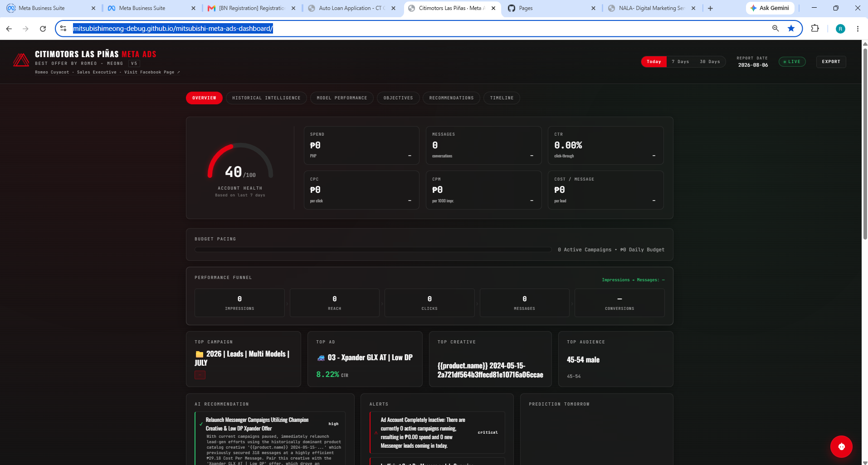The height and width of the screenshot is (465, 868).
Task: Open the red floating chat assistant button
Action: pyautogui.click(x=841, y=446)
